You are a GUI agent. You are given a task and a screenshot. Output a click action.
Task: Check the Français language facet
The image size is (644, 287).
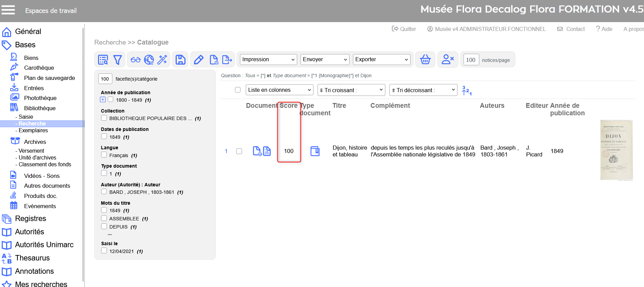104,155
